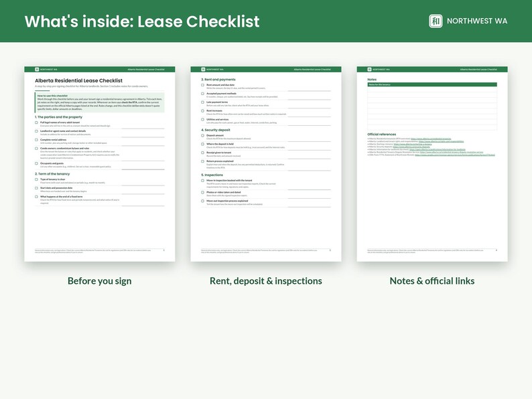Check the 'Late payment terms' box

click(x=202, y=102)
